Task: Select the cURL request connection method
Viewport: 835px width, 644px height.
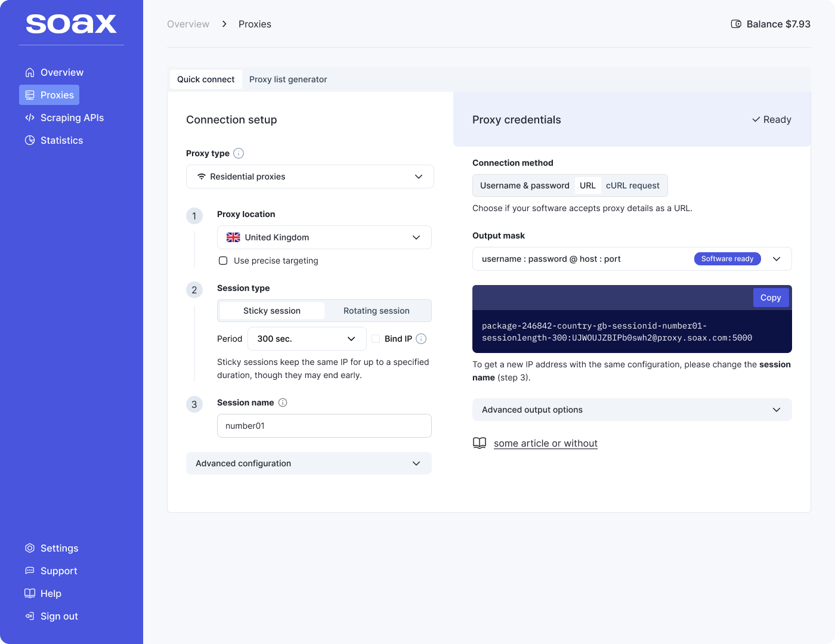Action: click(633, 185)
